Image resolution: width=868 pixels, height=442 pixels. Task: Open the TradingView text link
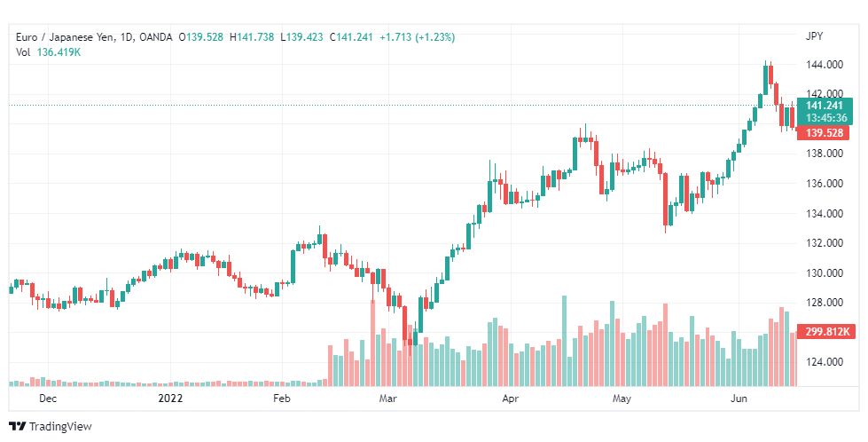[60, 427]
